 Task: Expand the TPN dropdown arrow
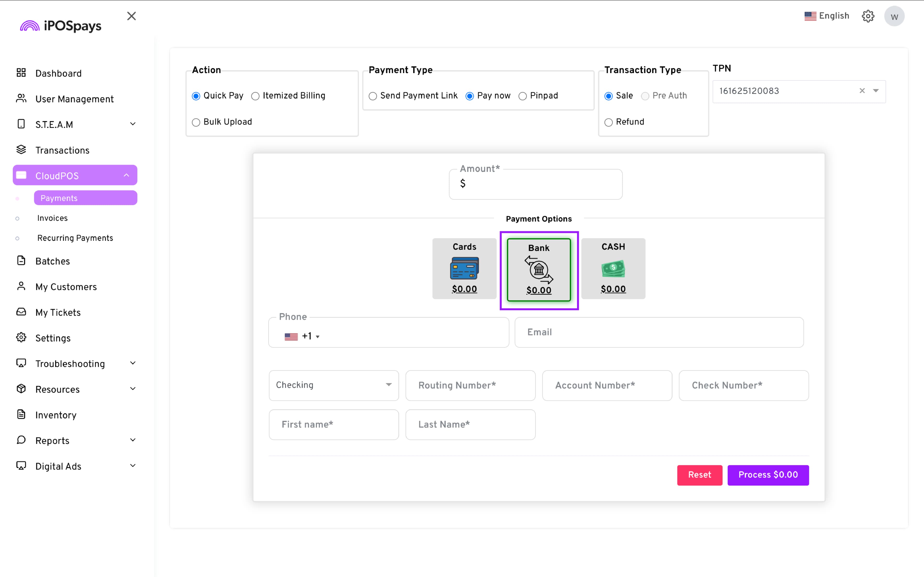(x=875, y=91)
